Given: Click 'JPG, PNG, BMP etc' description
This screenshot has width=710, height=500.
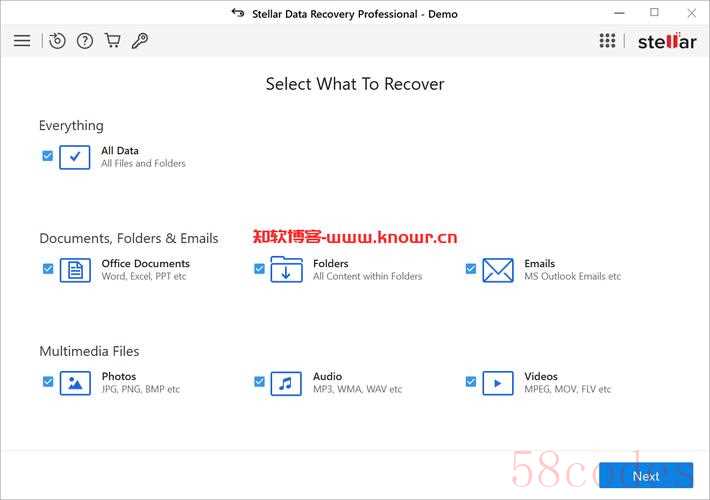Looking at the screenshot, I should (x=140, y=389).
